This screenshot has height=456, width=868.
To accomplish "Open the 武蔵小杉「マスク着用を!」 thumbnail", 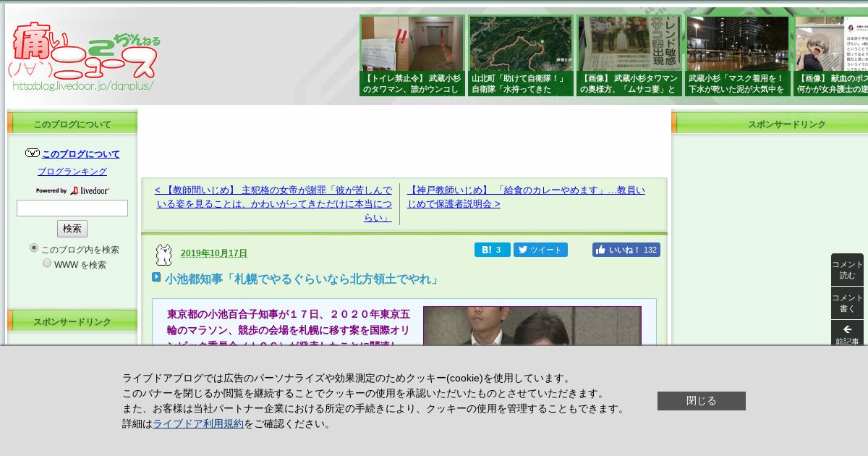I will [x=738, y=56].
